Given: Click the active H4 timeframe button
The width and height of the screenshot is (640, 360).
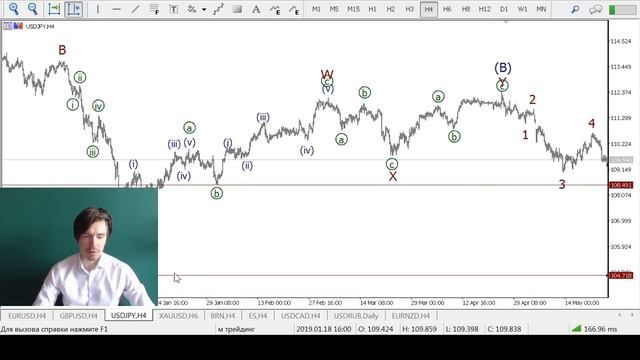Looking at the screenshot, I should [429, 9].
